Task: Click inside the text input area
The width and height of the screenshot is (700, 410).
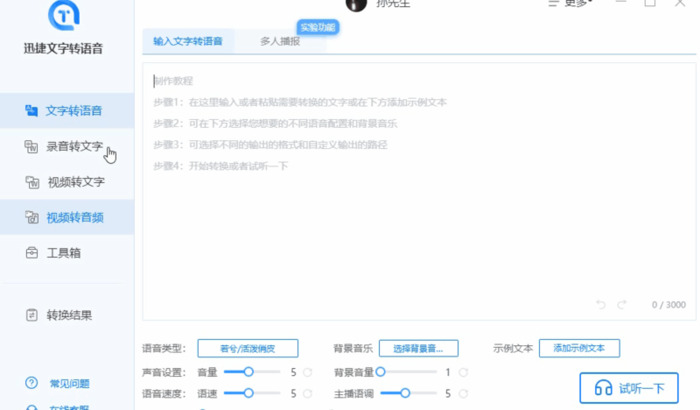Action: point(419,191)
